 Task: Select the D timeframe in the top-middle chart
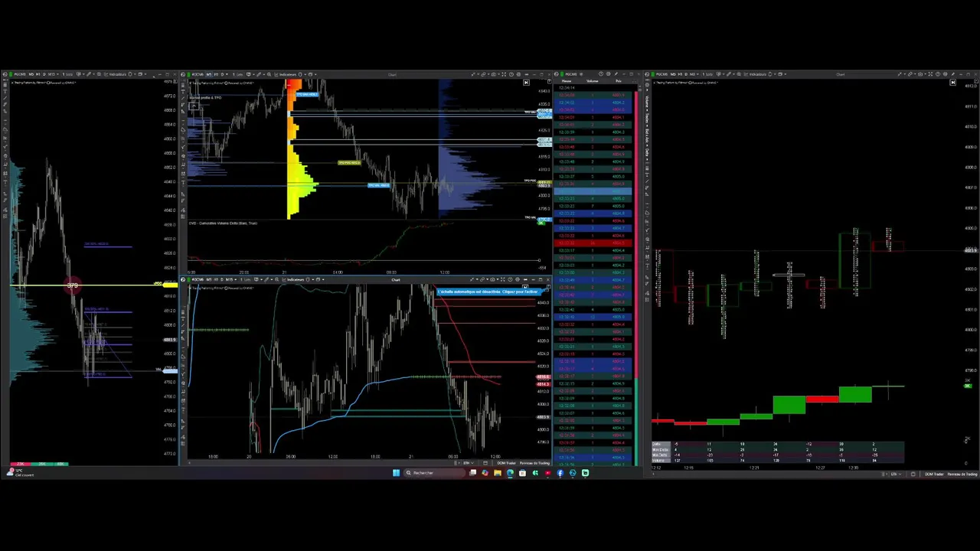(220, 74)
